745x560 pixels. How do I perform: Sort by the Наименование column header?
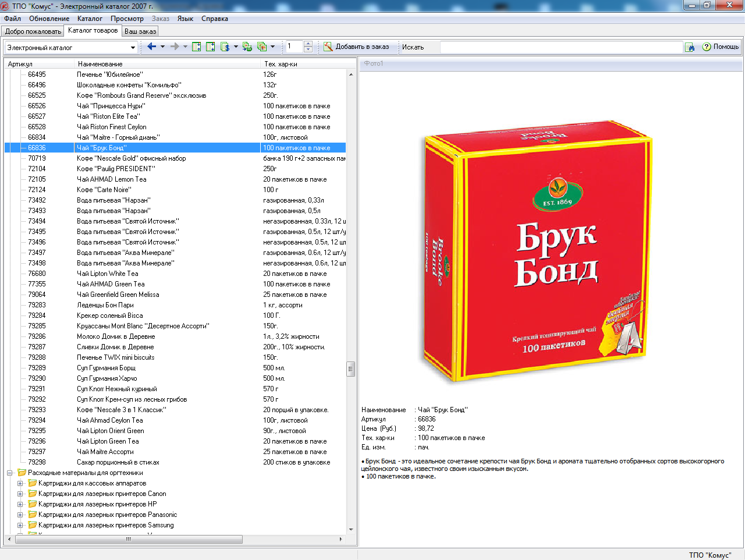click(x=168, y=64)
